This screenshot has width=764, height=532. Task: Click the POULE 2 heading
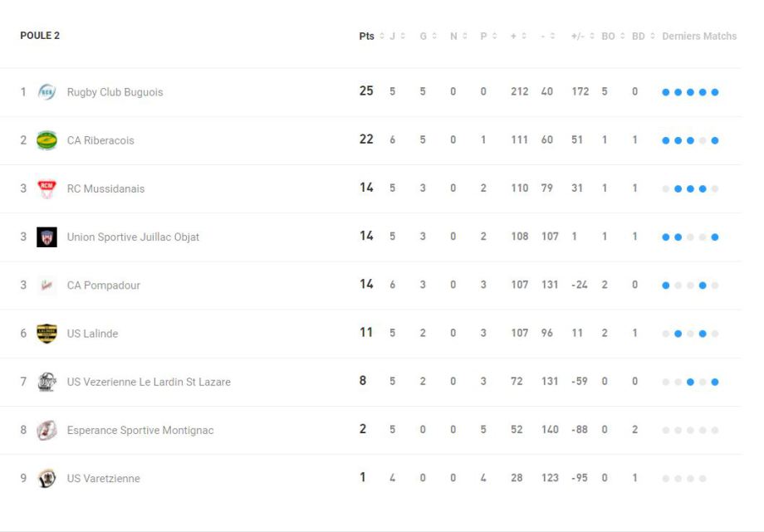click(40, 36)
